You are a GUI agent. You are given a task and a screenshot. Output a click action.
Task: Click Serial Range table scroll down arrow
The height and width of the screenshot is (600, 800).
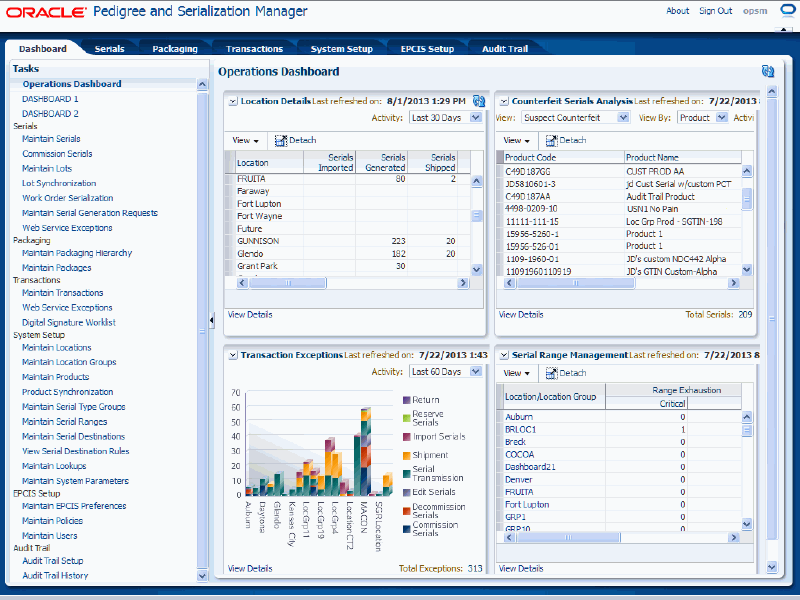[746, 523]
